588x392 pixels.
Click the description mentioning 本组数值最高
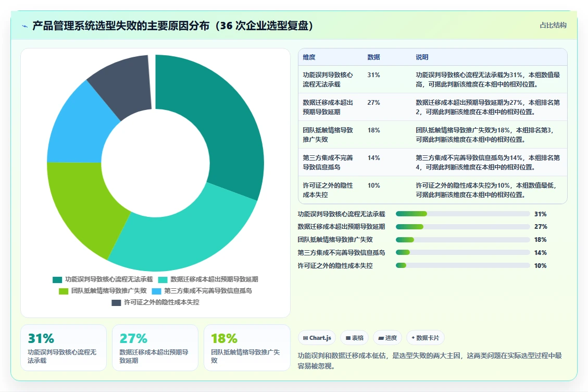[487, 80]
